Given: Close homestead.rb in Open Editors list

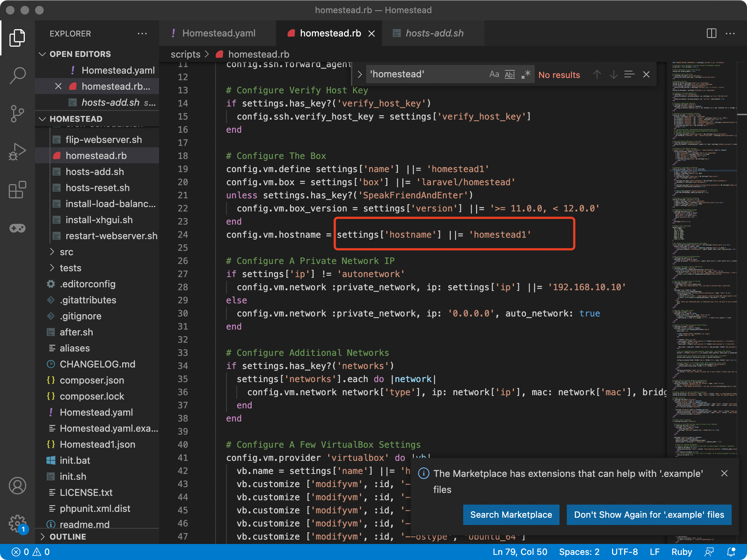Looking at the screenshot, I should tap(58, 86).
